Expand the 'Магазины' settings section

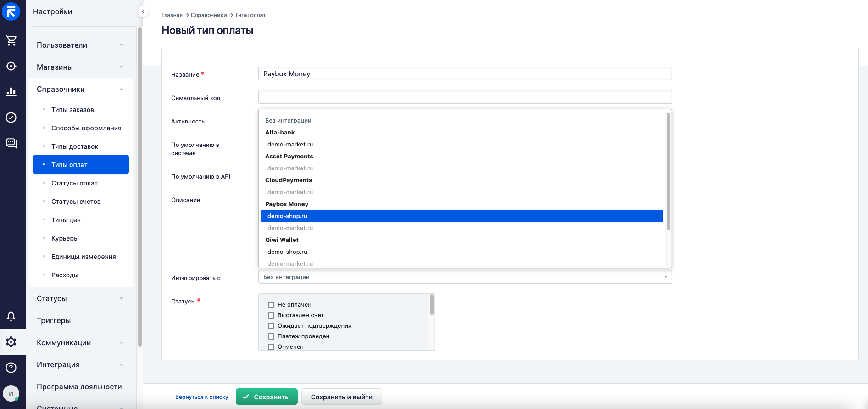pyautogui.click(x=81, y=67)
